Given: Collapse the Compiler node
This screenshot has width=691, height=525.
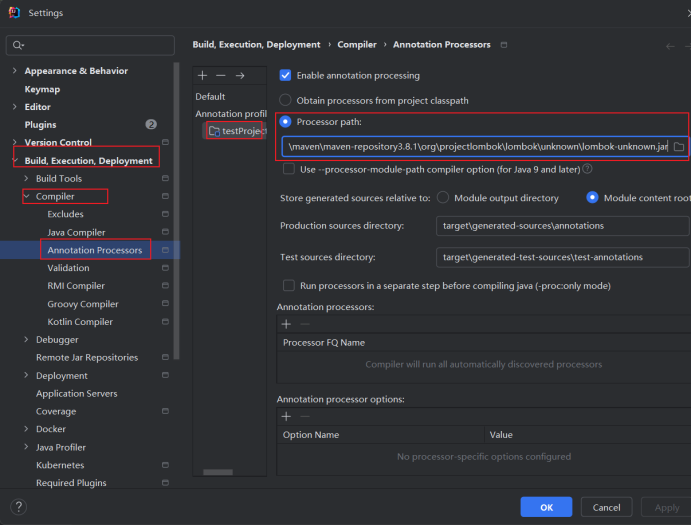Looking at the screenshot, I should (x=27, y=196).
